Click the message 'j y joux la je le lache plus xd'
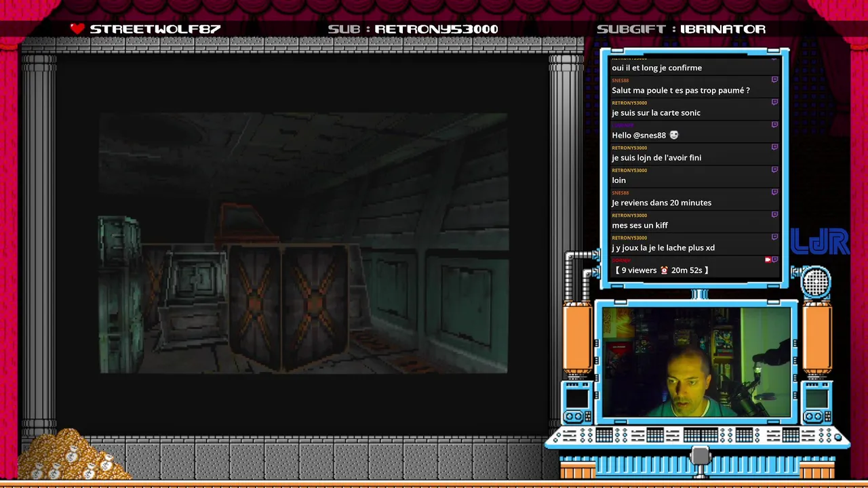Image resolution: width=868 pixels, height=488 pixels. [x=663, y=247]
